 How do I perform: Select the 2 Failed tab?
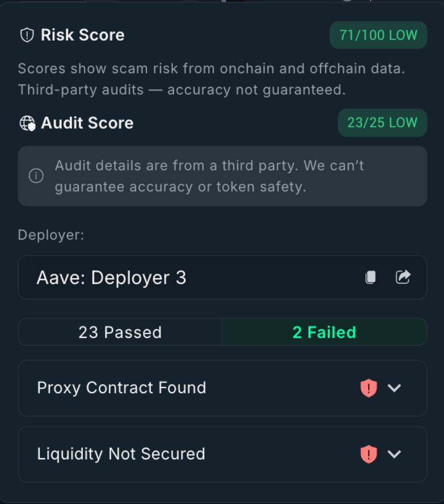pyautogui.click(x=324, y=332)
